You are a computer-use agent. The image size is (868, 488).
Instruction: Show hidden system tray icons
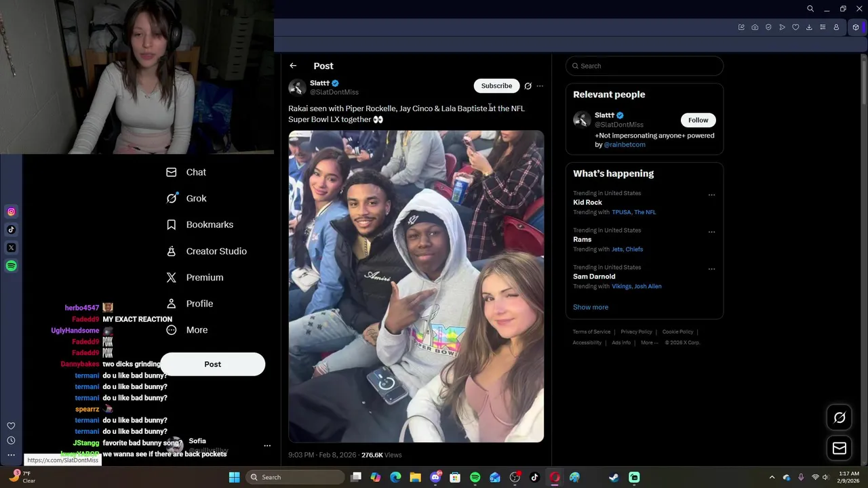tap(772, 477)
